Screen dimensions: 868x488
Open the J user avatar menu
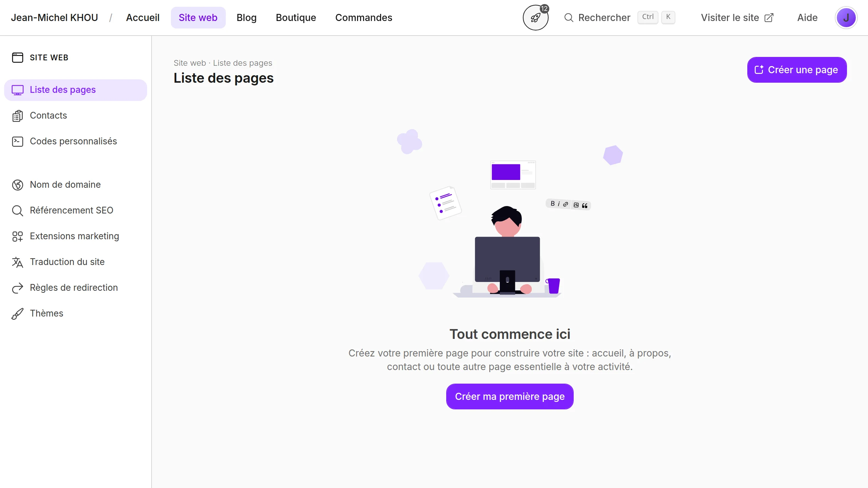coord(846,18)
